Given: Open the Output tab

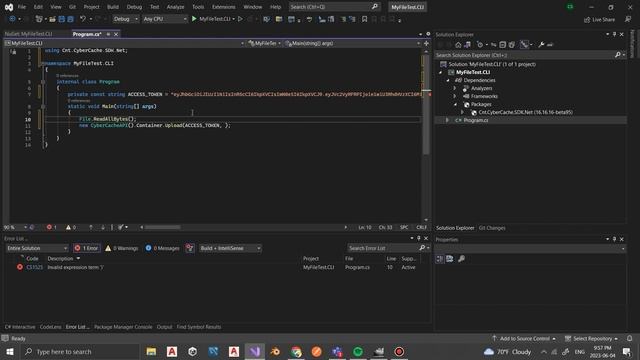Looking at the screenshot, I should 164,327.
